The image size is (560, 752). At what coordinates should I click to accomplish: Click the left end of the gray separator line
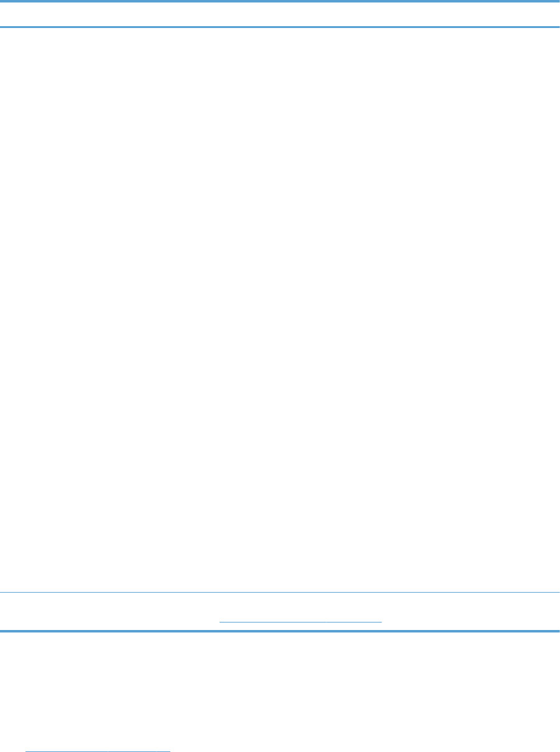(x=2, y=592)
